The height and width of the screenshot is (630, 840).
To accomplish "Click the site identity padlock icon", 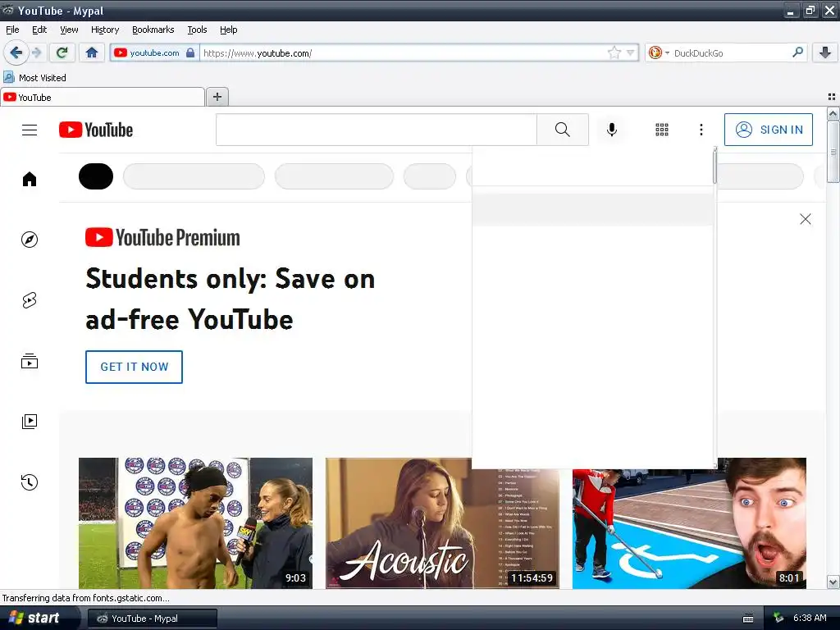I will point(190,52).
